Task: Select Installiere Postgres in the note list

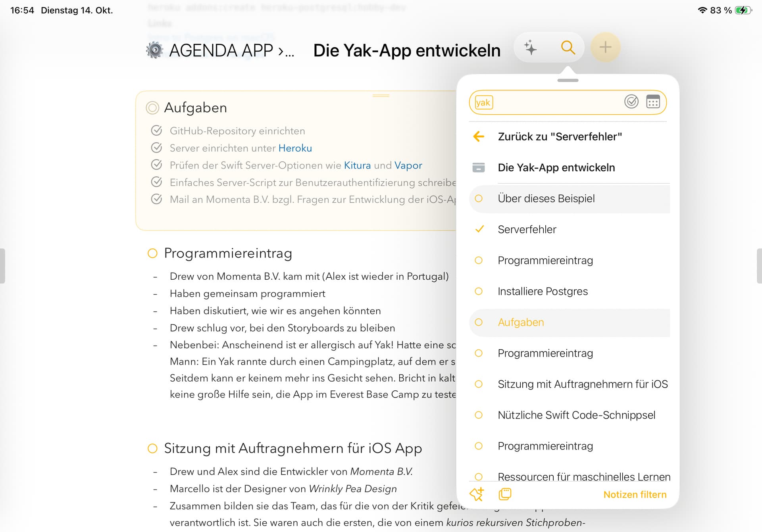Action: (543, 291)
